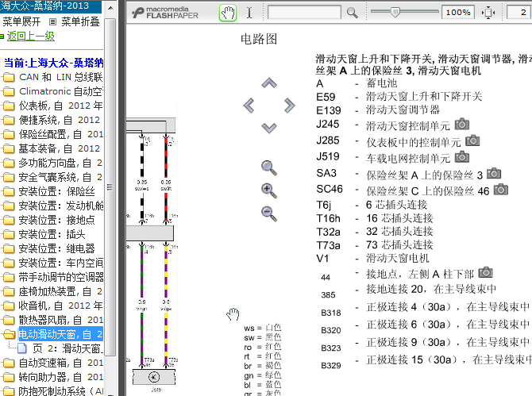Click the 返回上一级 link
Viewport: 532px width, 396px height.
pos(30,36)
